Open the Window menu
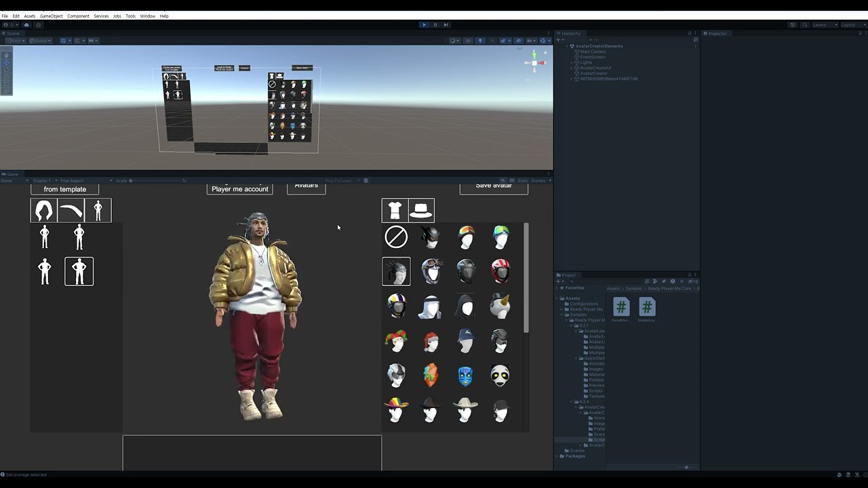Image resolution: width=868 pixels, height=488 pixels. click(x=147, y=16)
